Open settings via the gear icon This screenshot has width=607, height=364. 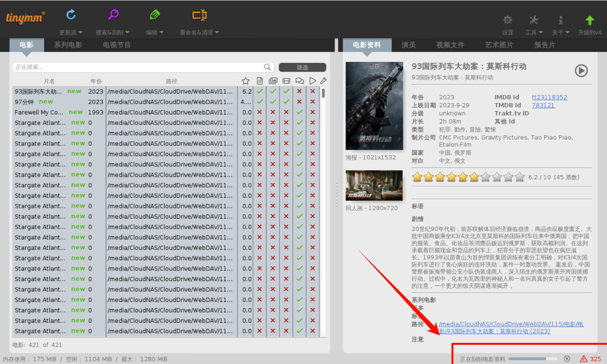507,20
